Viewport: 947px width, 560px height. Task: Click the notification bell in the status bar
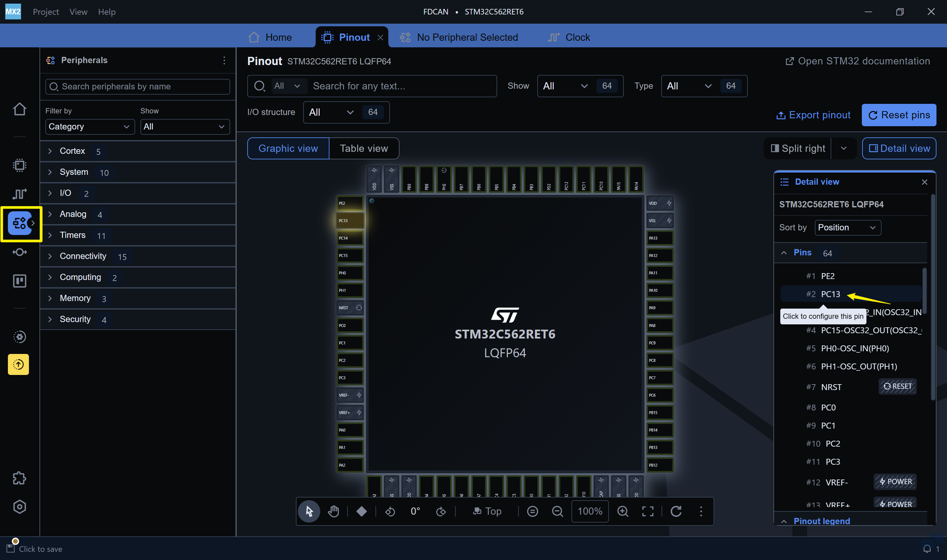[x=927, y=549]
